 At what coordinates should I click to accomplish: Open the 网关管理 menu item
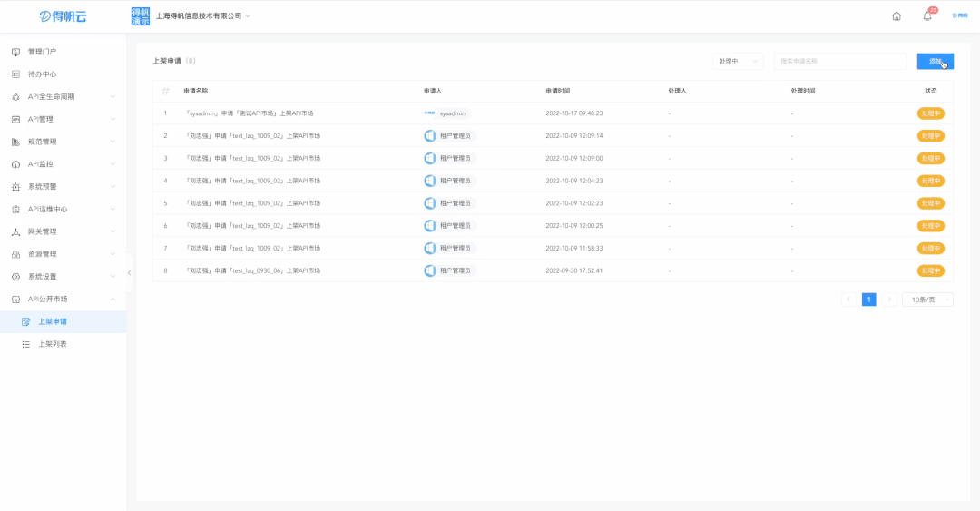coord(64,232)
